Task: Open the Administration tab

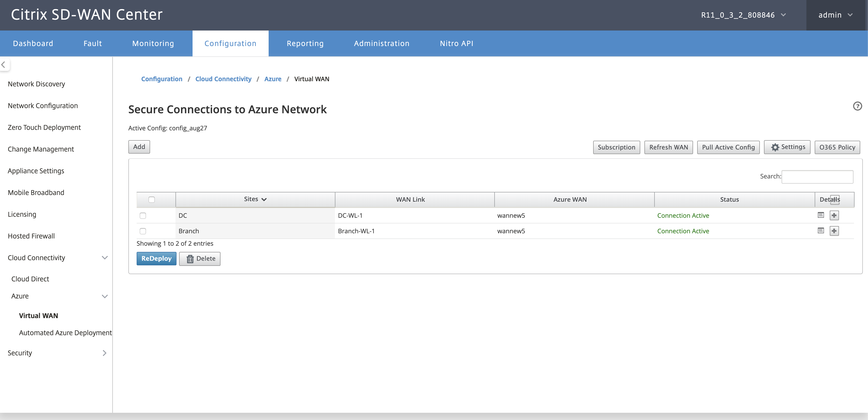Action: [381, 43]
